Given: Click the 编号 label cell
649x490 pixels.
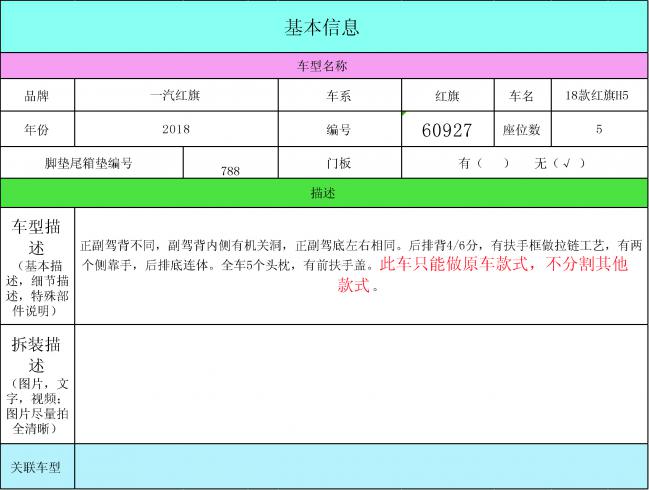Looking at the screenshot, I should point(340,129).
